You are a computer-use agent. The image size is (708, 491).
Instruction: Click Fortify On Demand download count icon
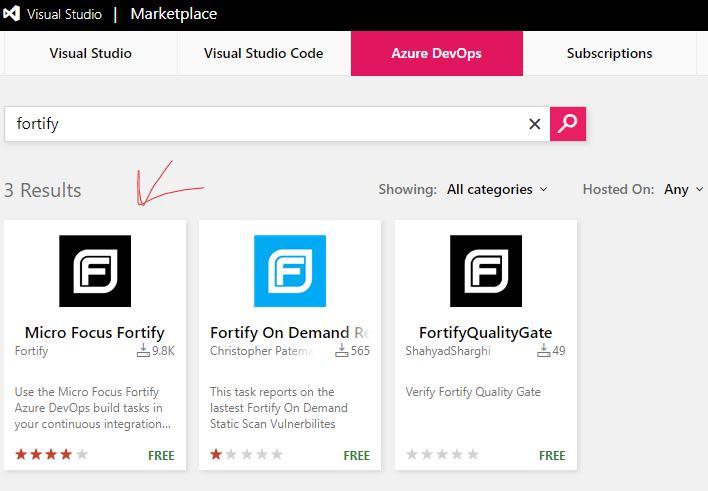(341, 351)
